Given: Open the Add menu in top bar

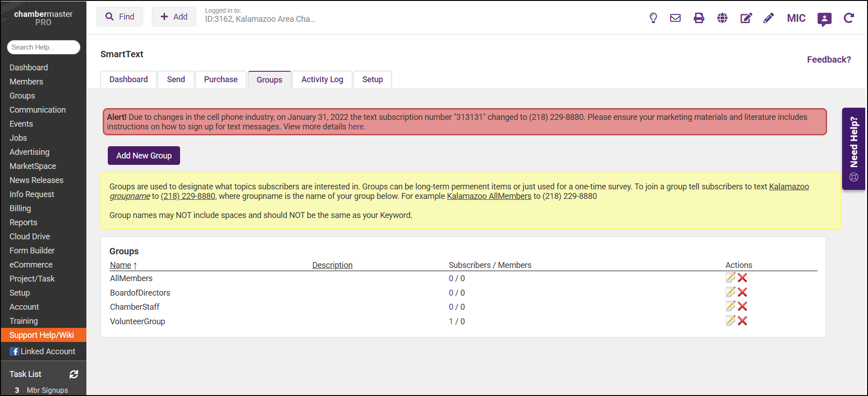Looking at the screenshot, I should click(174, 17).
